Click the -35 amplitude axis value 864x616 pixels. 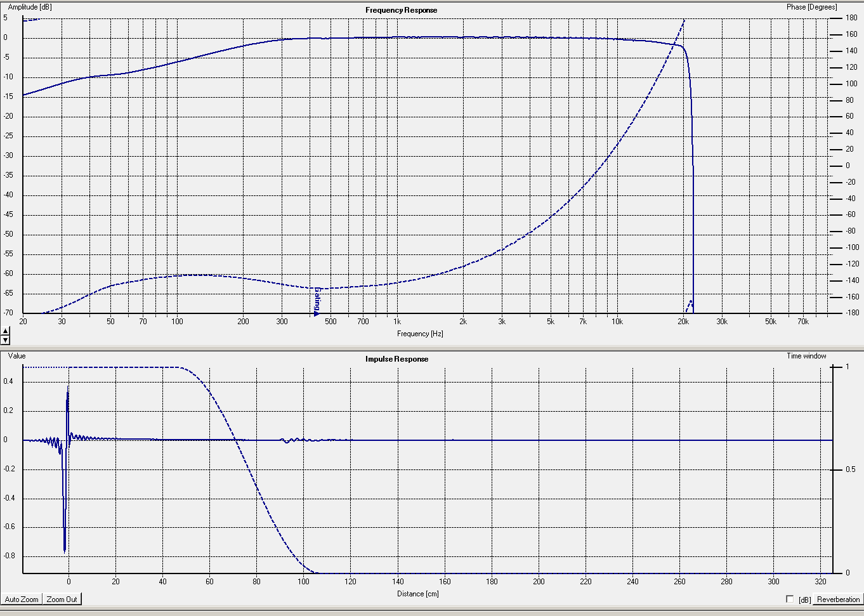coord(8,176)
